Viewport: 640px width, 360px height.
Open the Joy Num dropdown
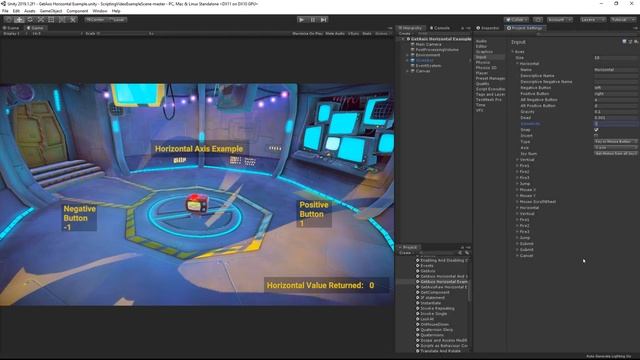tap(616, 153)
